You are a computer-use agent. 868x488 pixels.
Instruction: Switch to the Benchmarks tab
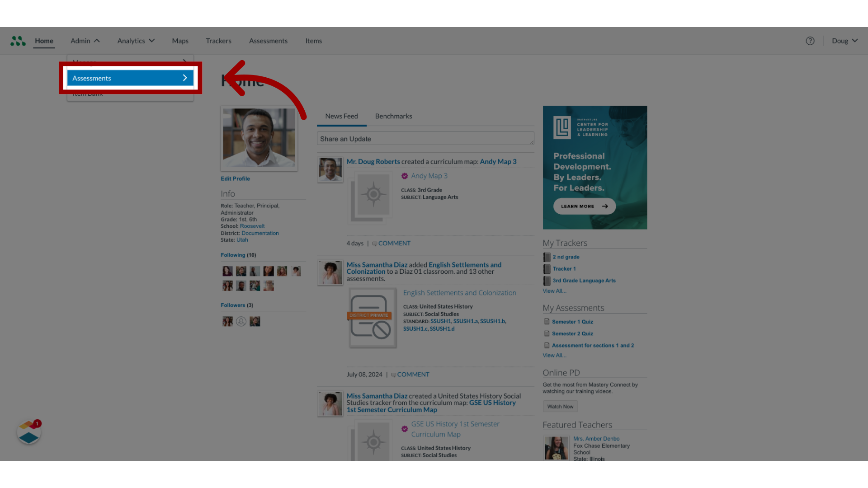pyautogui.click(x=393, y=116)
